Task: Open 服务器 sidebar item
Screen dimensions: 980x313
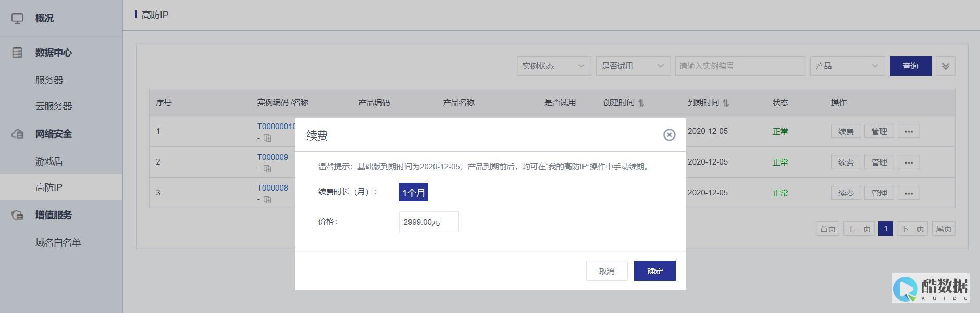Action: tap(49, 80)
